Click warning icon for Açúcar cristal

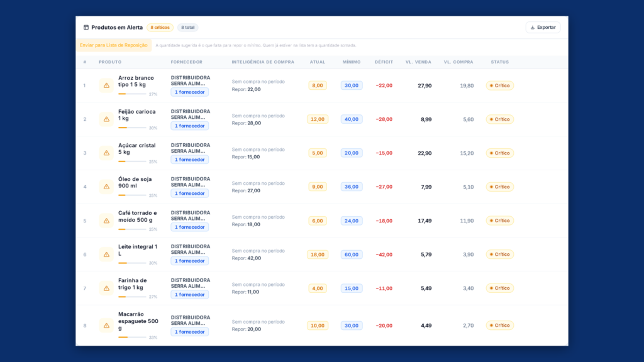tap(106, 153)
